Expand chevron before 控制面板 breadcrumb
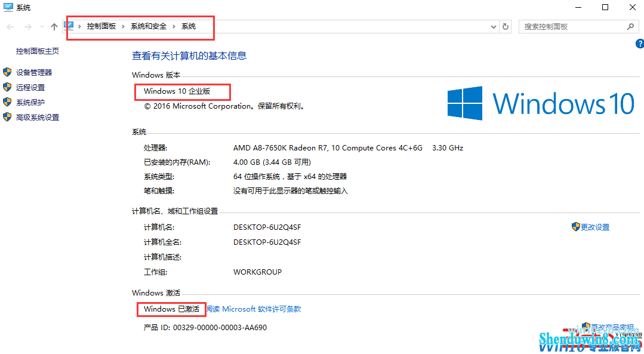Screen dimensions: 644x354 pyautogui.click(x=79, y=27)
